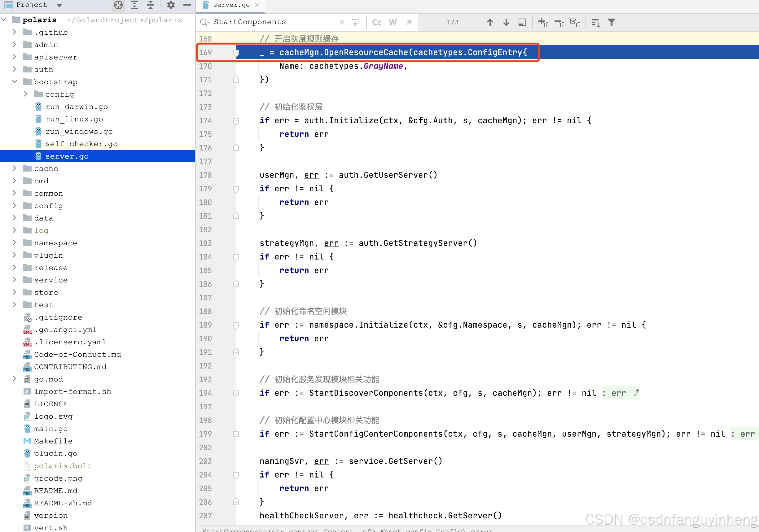759x532 pixels.
Task: Add selection for next occurrence icon
Action: pos(543,22)
